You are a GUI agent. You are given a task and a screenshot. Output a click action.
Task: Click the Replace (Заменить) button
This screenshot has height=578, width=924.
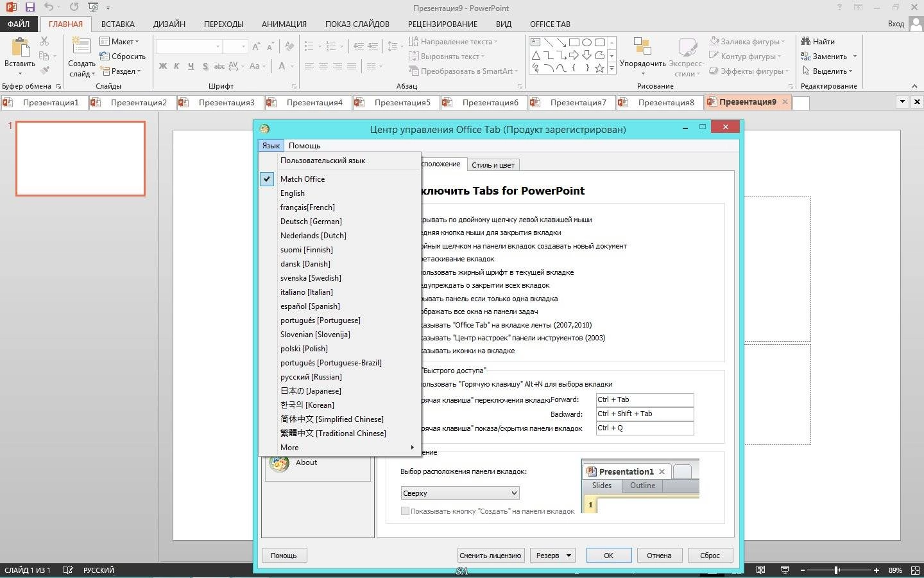point(824,57)
